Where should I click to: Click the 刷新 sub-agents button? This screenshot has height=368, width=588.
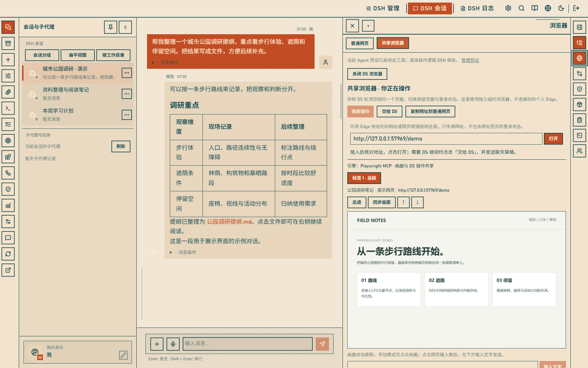point(121,146)
